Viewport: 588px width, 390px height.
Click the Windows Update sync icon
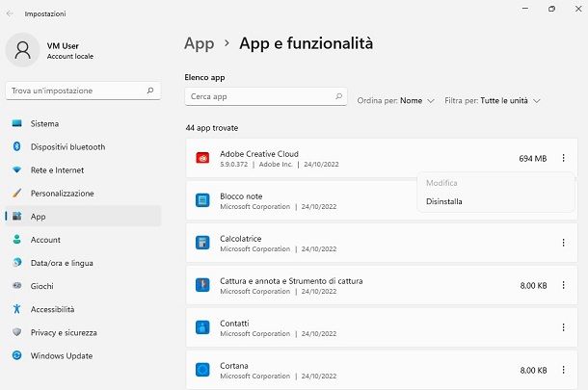[x=17, y=355]
